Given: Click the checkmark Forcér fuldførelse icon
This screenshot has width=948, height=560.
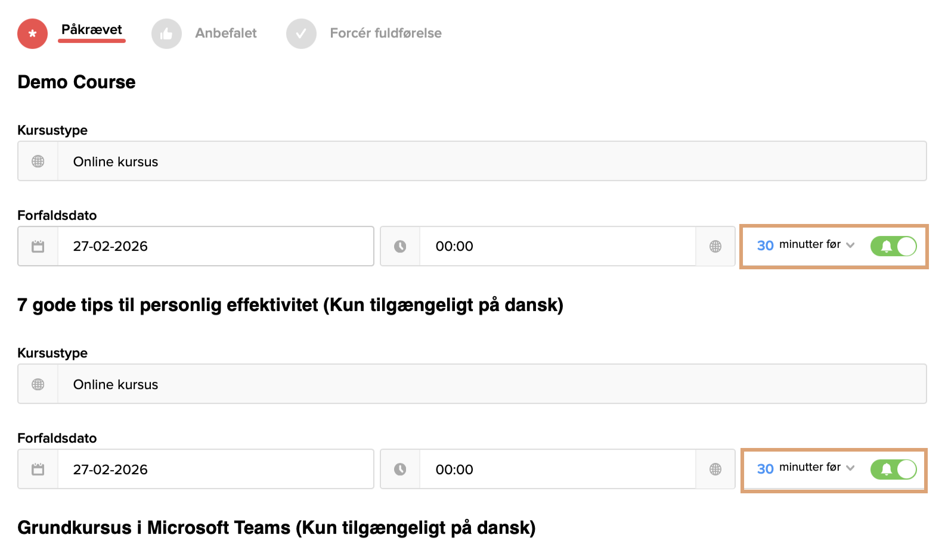Looking at the screenshot, I should tap(301, 34).
